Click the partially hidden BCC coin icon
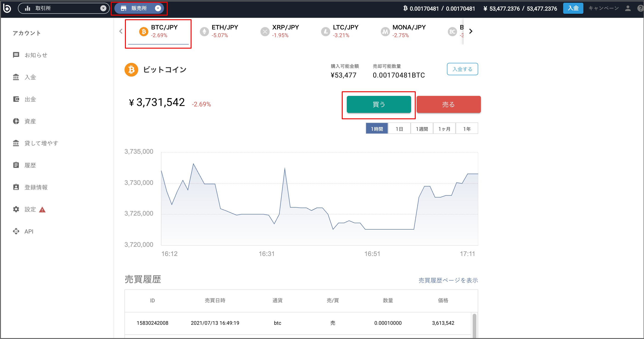The height and width of the screenshot is (339, 644). (452, 32)
